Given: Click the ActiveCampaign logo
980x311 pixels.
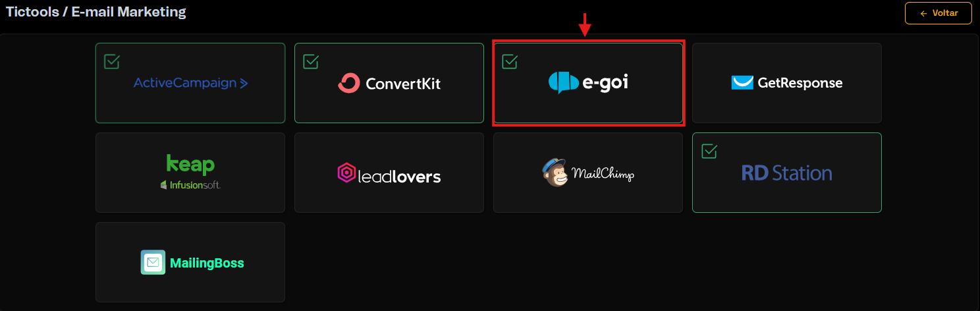Looking at the screenshot, I should tap(190, 83).
